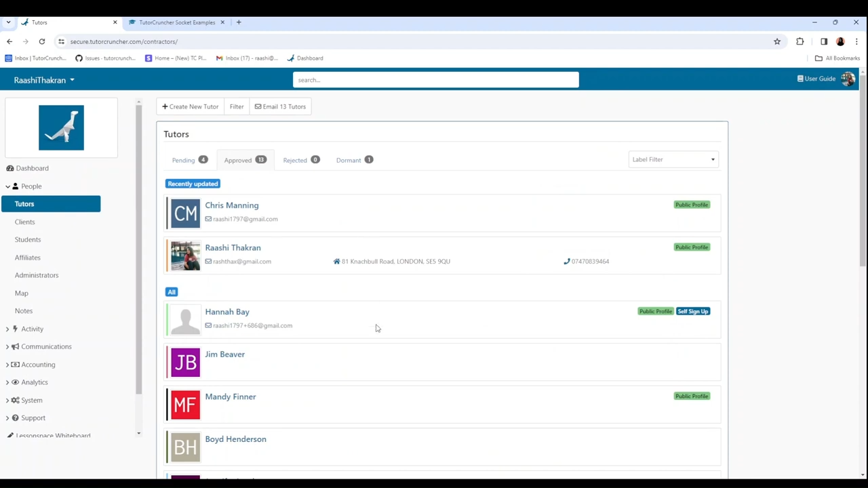Open the Dashboard from the sidebar

click(32, 168)
